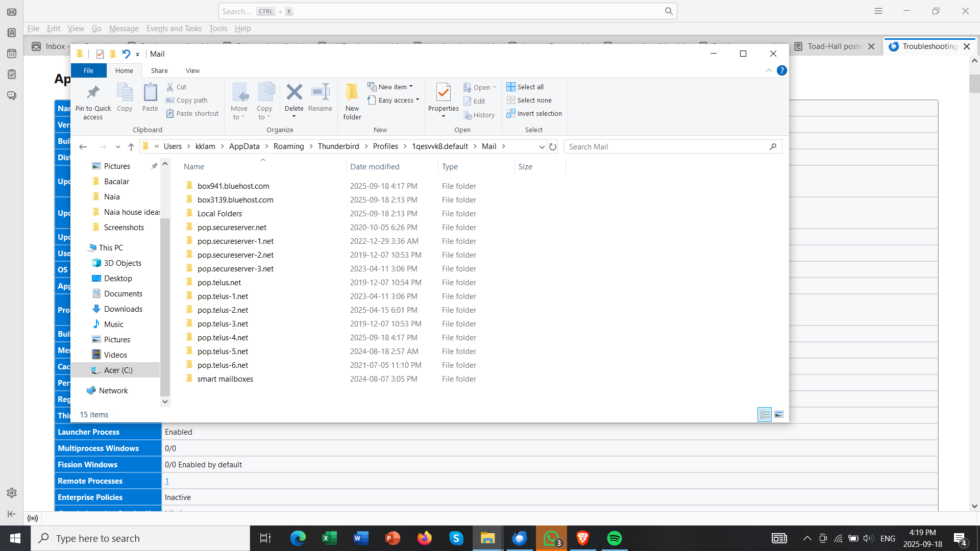The height and width of the screenshot is (551, 980).
Task: Go back with Explorer back arrow
Action: coord(83,147)
